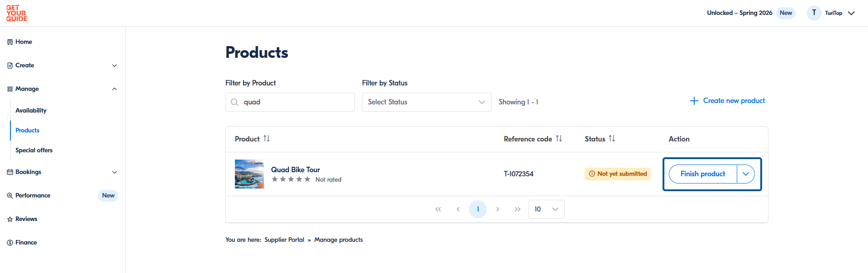The height and width of the screenshot is (273, 868).
Task: Sort table by Product column arrows
Action: point(267,139)
